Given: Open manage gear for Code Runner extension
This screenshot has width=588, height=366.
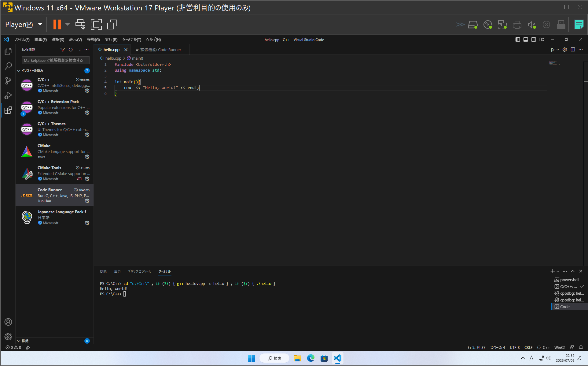Looking at the screenshot, I should pos(87,201).
